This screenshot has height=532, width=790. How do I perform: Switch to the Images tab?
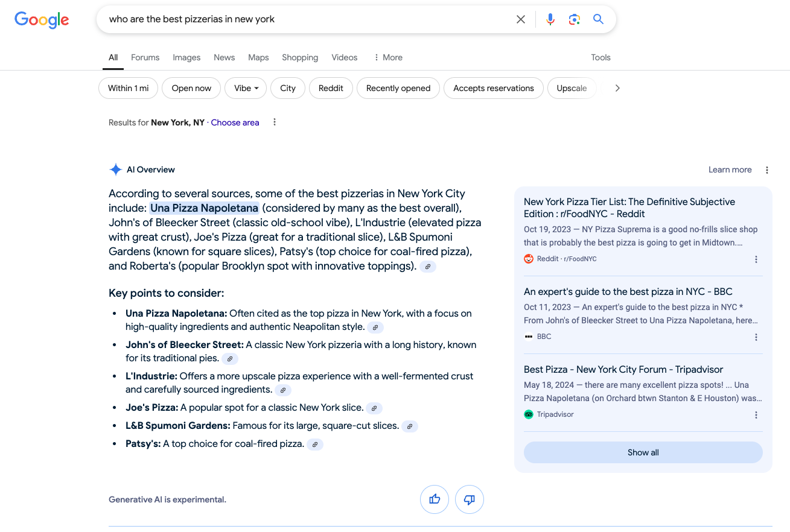[x=186, y=57]
